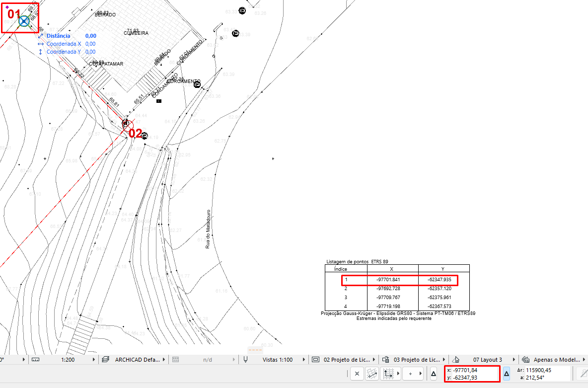588x388 pixels.
Task: Toggle relative coordinates delta beside x/y fields
Action: [434, 373]
